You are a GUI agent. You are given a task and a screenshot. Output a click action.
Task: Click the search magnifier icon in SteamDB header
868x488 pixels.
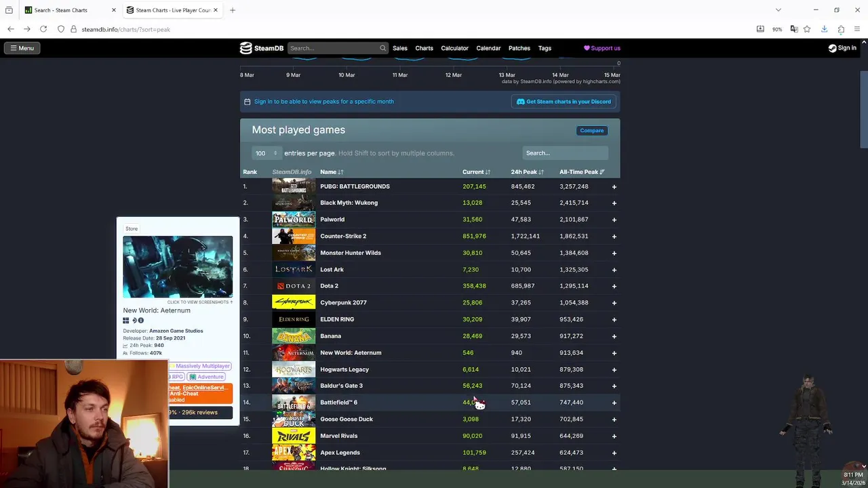[382, 48]
